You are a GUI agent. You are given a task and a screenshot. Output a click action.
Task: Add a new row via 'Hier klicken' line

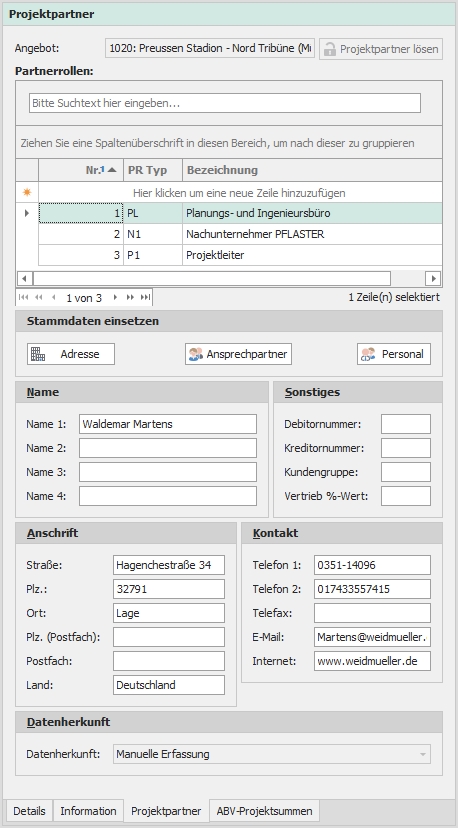tap(239, 193)
